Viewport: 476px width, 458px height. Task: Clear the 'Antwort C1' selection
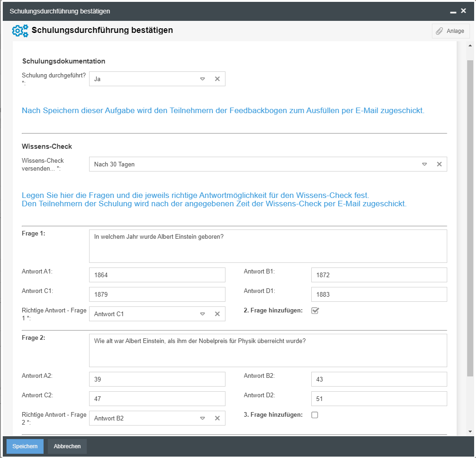click(218, 314)
